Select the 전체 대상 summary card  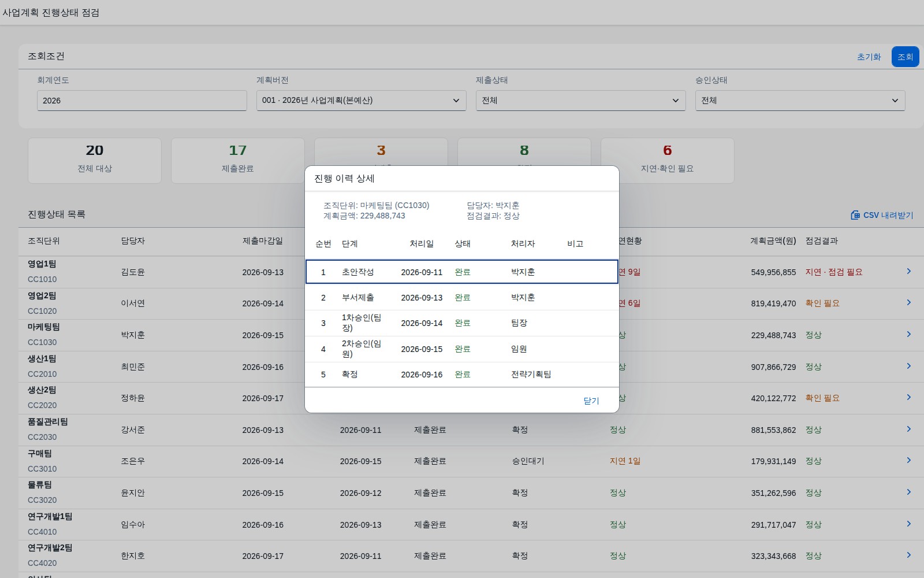pyautogui.click(x=95, y=161)
